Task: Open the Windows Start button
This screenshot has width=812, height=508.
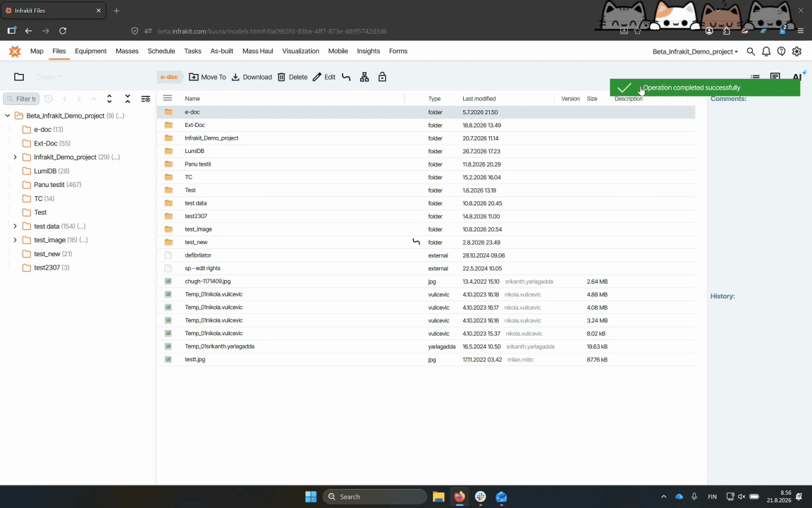Action: pyautogui.click(x=311, y=497)
